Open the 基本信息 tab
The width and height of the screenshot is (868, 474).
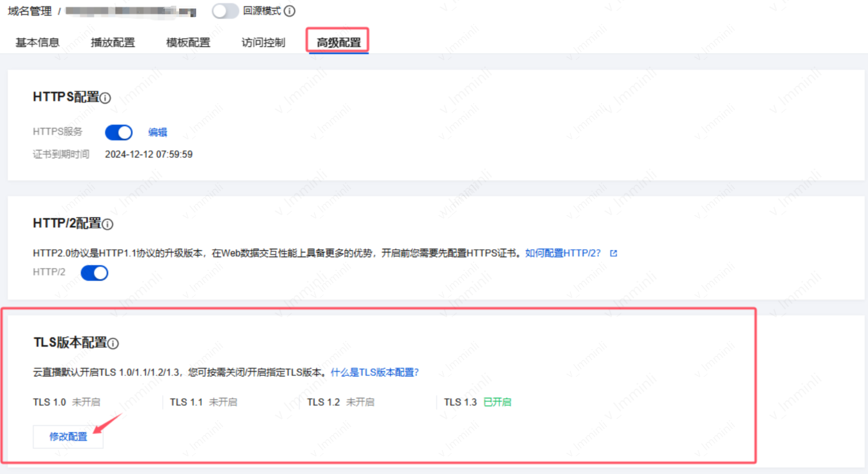tap(37, 42)
